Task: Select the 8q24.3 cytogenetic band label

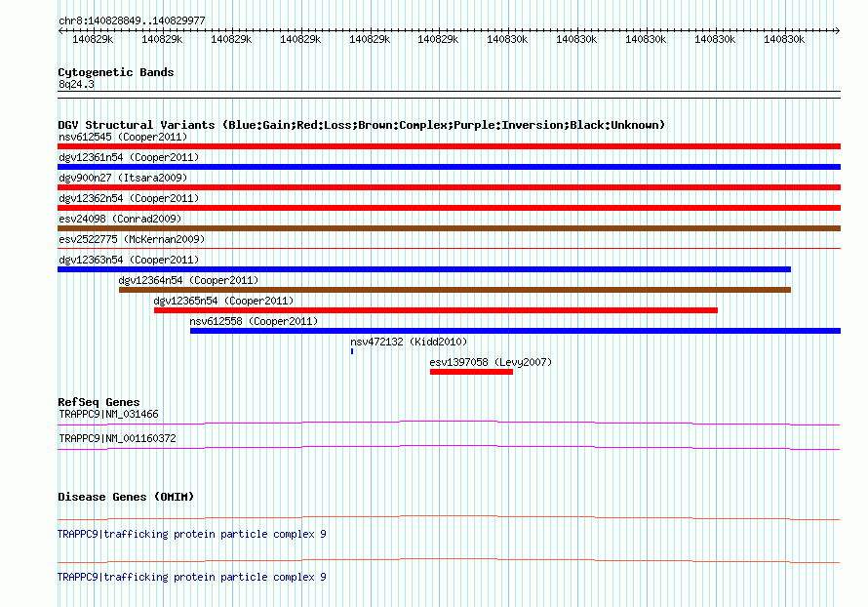Action: (x=76, y=84)
